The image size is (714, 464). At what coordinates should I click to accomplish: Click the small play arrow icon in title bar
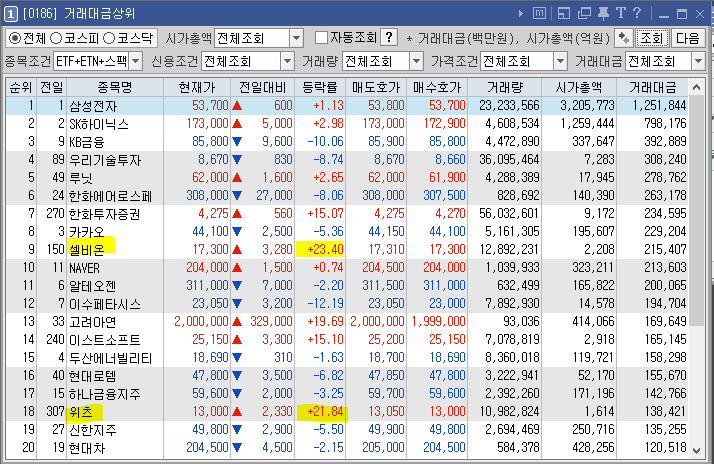[x=520, y=14]
